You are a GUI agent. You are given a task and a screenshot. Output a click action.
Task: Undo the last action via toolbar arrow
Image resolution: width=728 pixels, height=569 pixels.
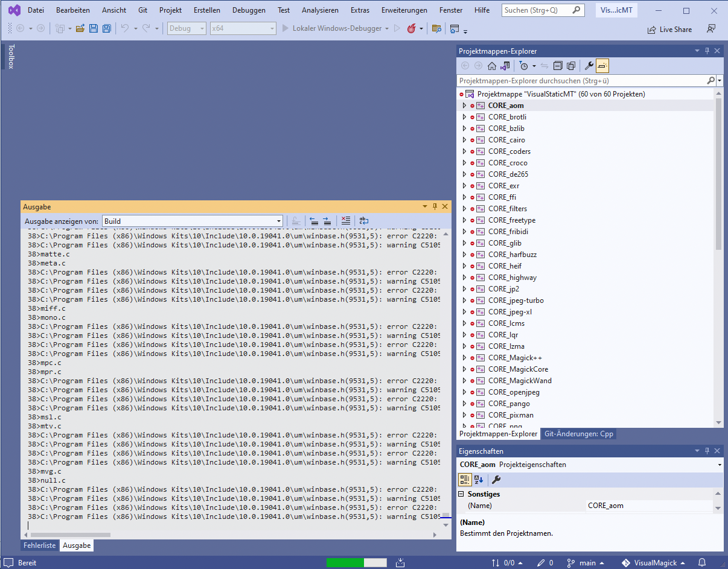(125, 29)
